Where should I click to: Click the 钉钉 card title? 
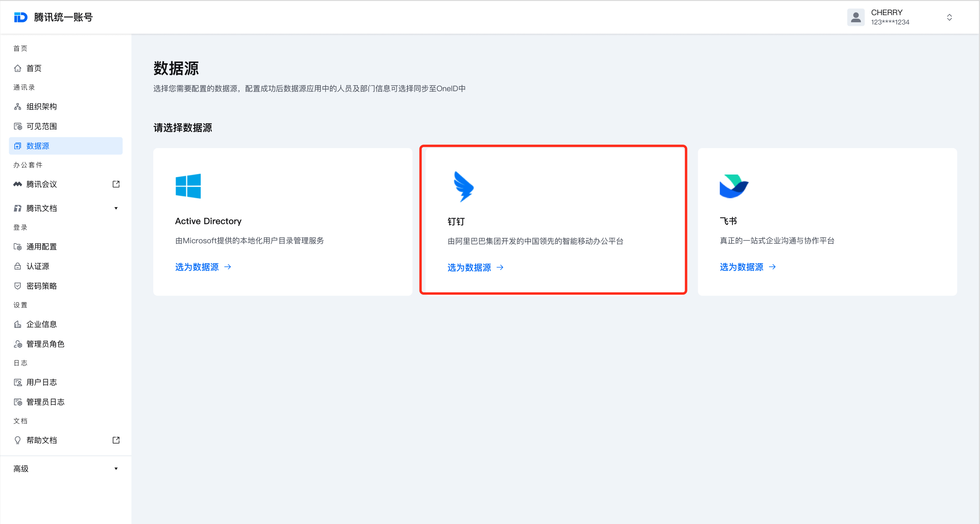coord(456,221)
